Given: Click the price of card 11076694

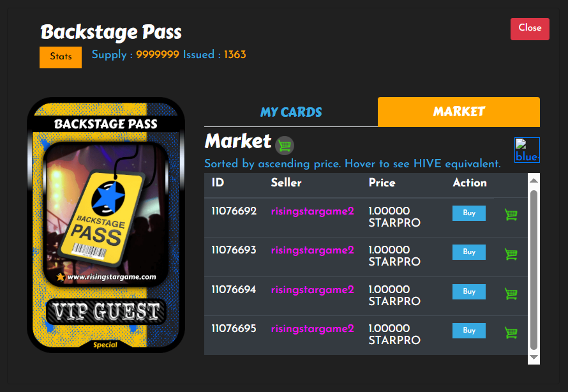Looking at the screenshot, I should tap(394, 295).
